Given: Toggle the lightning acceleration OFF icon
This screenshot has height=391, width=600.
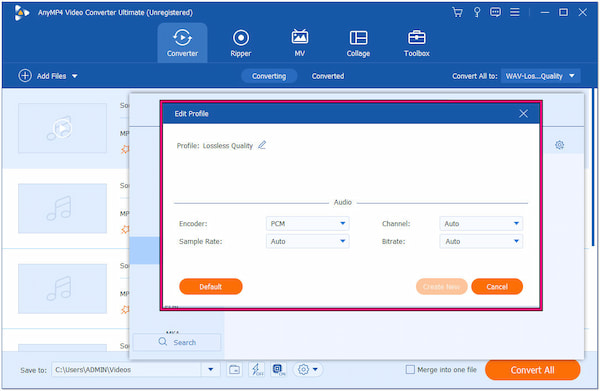Looking at the screenshot, I should [256, 370].
